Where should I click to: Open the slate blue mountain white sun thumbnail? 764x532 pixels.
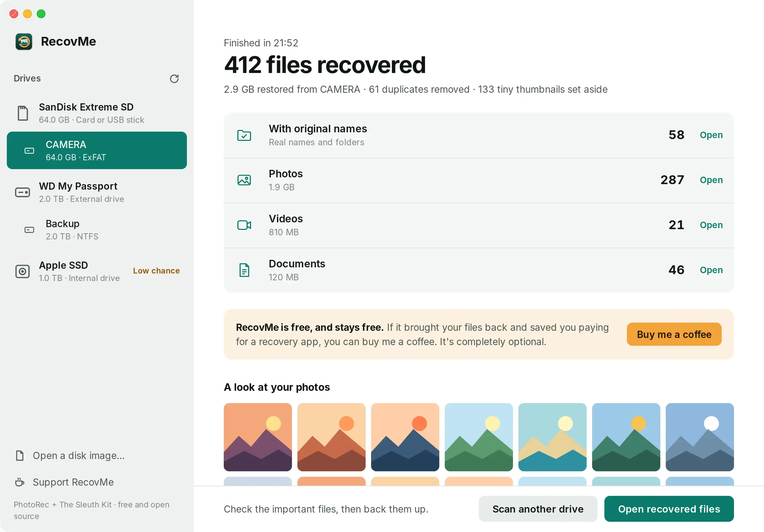tap(700, 437)
